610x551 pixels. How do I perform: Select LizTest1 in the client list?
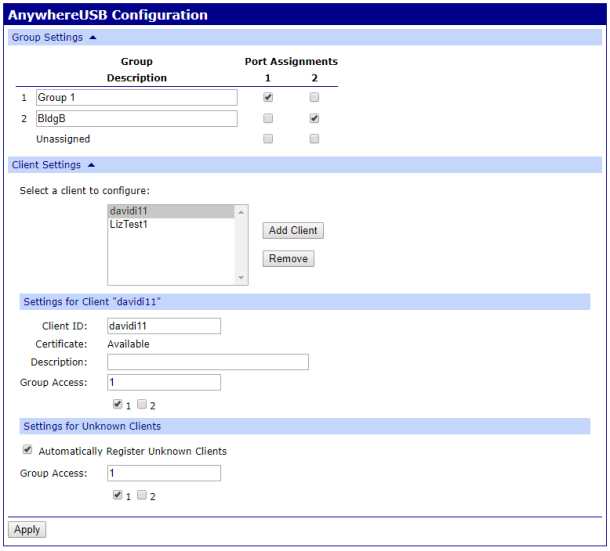pyautogui.click(x=171, y=224)
